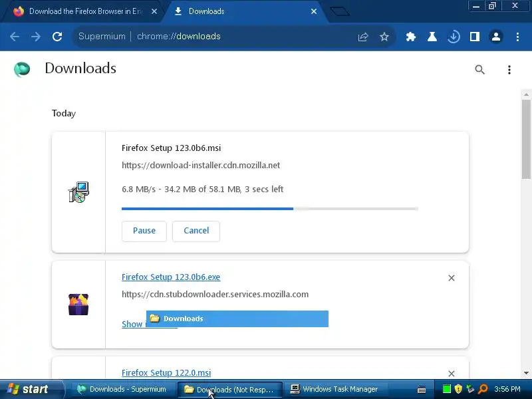The image size is (532, 399).
Task: Click the Supermium label in the address bar
Action: tap(102, 37)
